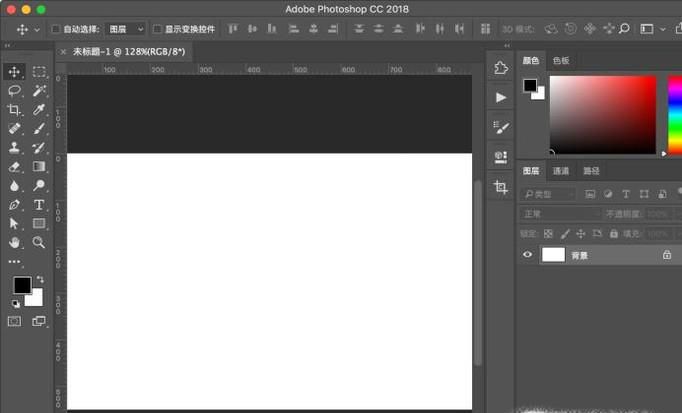The height and width of the screenshot is (413, 682).
Task: Select the Rectangle shape tool
Action: tap(39, 223)
